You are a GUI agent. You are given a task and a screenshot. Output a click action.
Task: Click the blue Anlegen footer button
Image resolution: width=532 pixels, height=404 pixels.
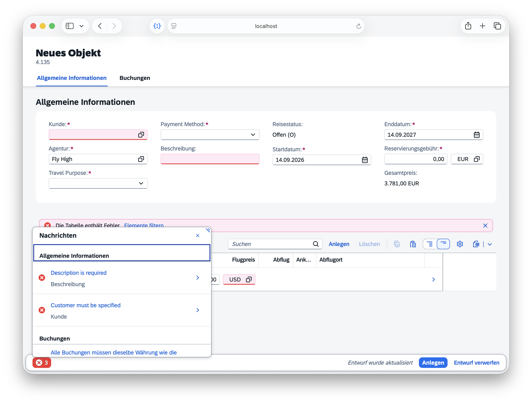point(433,363)
